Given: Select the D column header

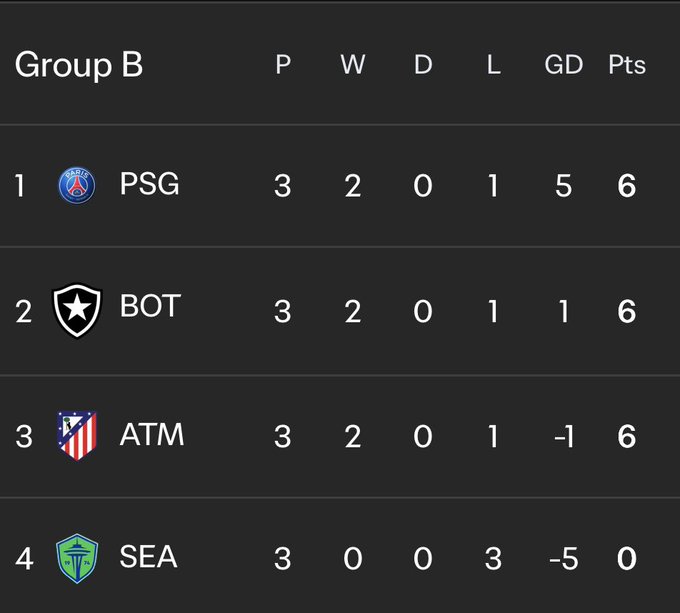Looking at the screenshot, I should click(x=423, y=65).
